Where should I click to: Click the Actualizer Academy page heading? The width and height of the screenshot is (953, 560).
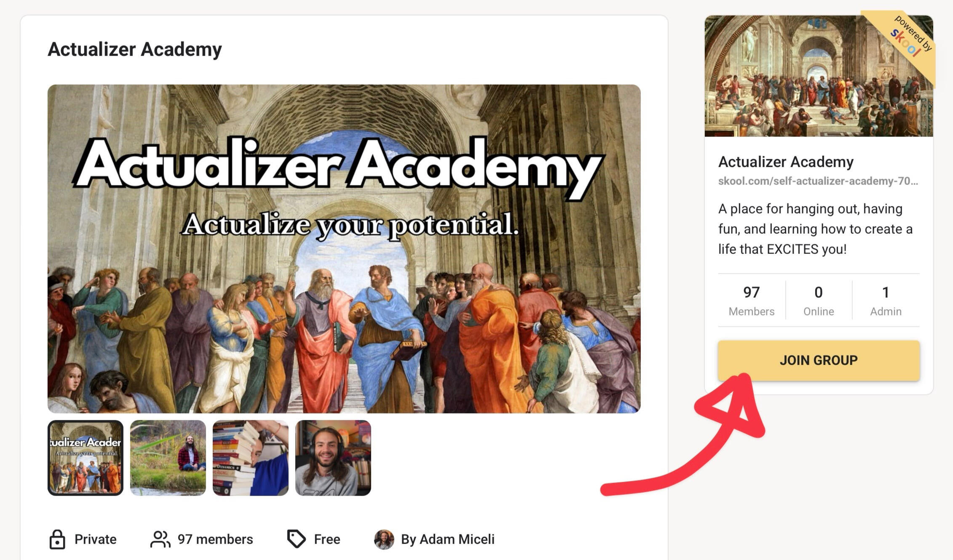[x=135, y=49]
